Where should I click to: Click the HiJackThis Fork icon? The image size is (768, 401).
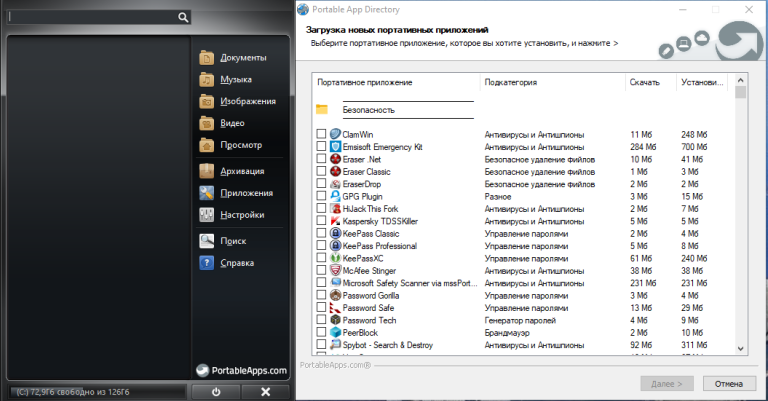(335, 209)
